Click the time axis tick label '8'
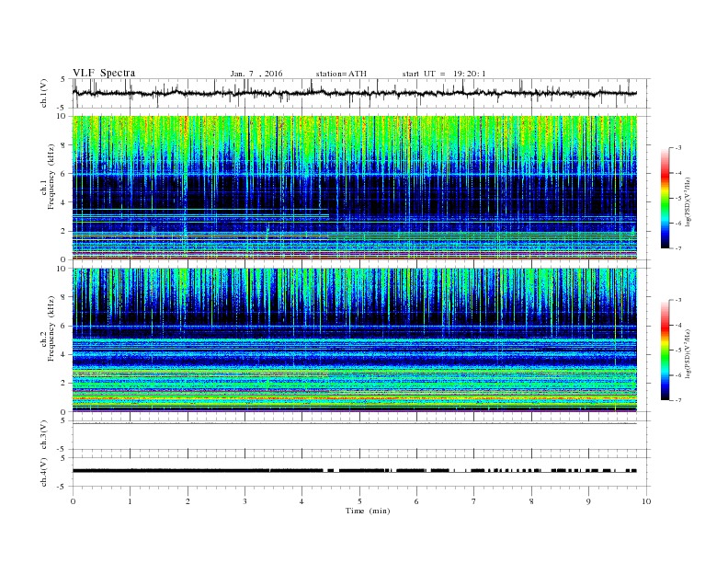 coord(531,501)
